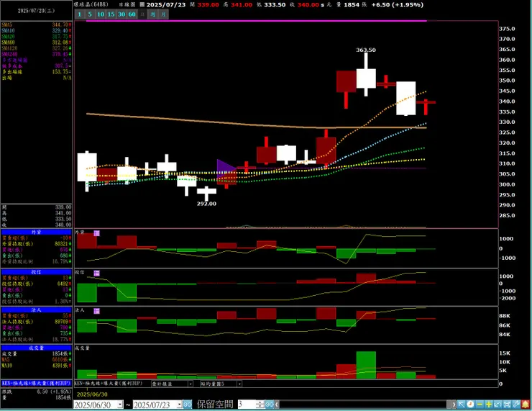Click the date box 2025/07/23(三) at top left
Image resolution: width=532 pixels, height=411 pixels.
(36, 11)
